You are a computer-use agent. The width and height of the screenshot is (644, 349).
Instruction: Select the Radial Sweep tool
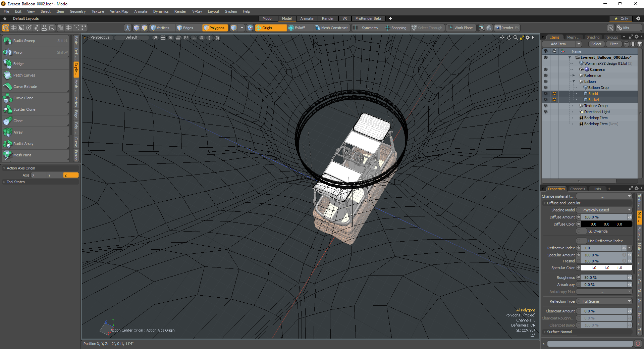pyautogui.click(x=24, y=41)
